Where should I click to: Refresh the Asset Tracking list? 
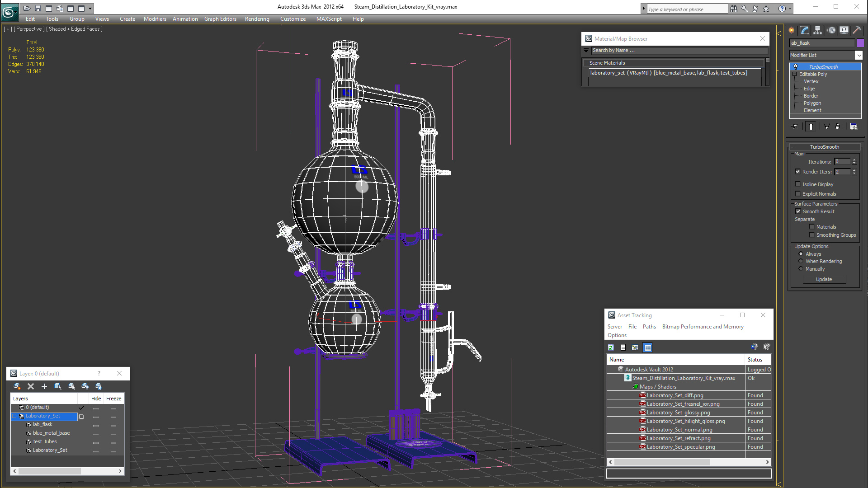611,347
